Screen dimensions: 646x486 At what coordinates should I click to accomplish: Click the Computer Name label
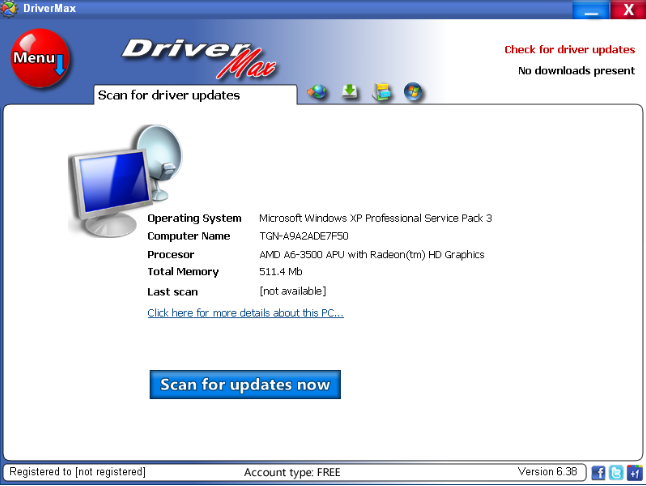click(x=189, y=236)
